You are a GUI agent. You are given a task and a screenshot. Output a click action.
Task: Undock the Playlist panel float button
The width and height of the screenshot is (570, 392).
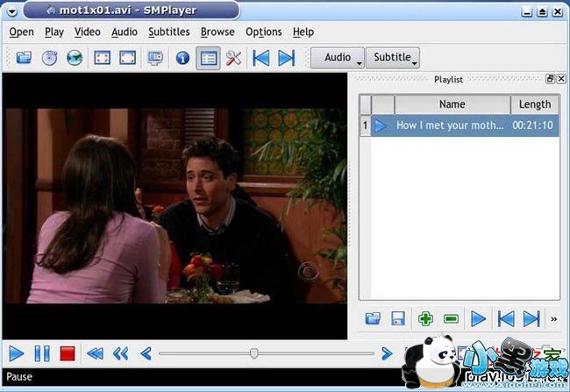pyautogui.click(x=550, y=79)
